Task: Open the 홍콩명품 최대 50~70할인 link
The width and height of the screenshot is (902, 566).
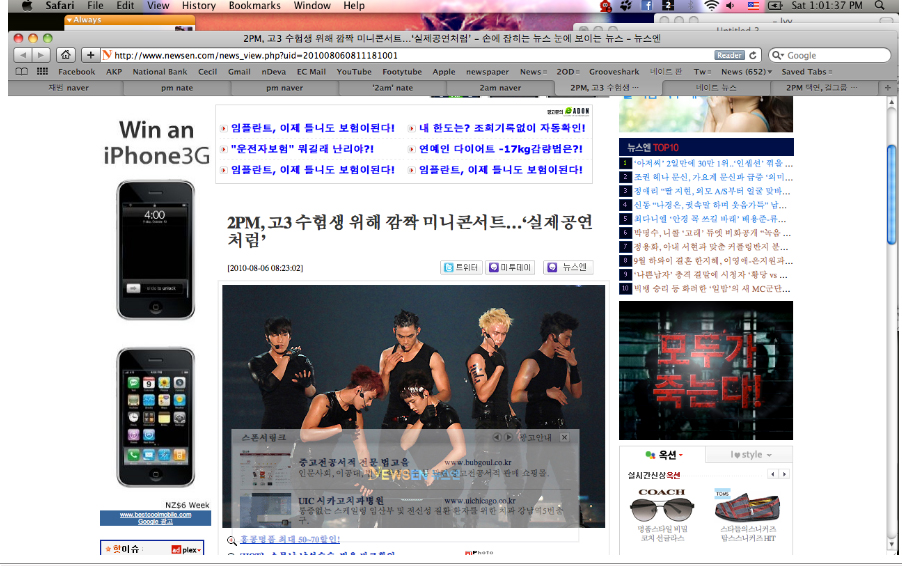Action: pos(290,540)
